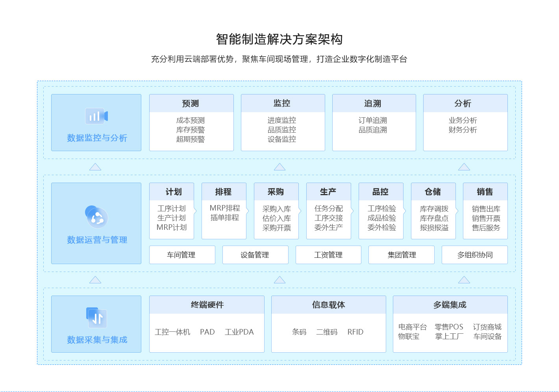
Task: Click the 计划 module header
Action: pyautogui.click(x=172, y=192)
